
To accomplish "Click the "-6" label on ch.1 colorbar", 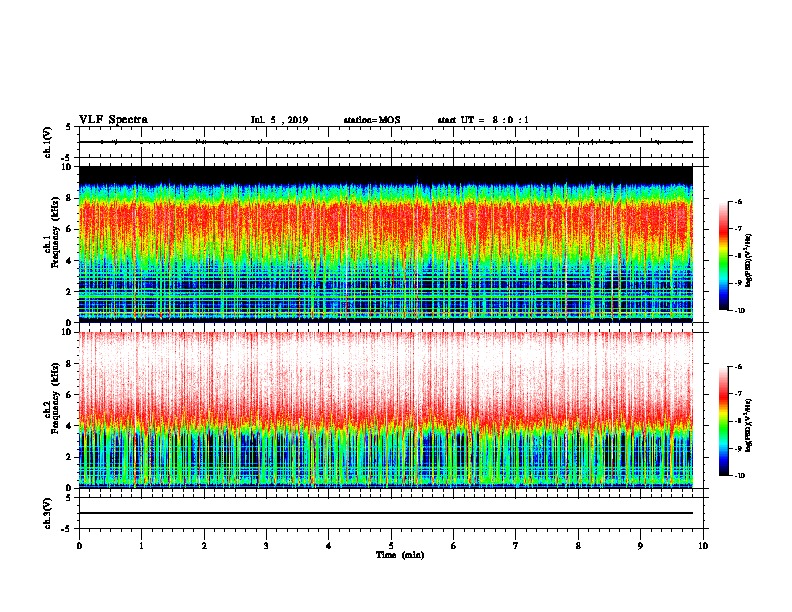I will pyautogui.click(x=738, y=202).
